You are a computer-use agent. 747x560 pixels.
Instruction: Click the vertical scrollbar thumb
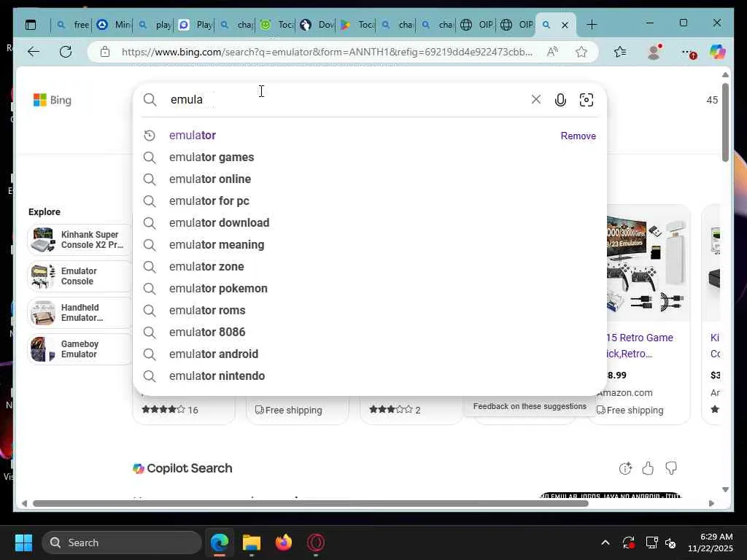725,122
